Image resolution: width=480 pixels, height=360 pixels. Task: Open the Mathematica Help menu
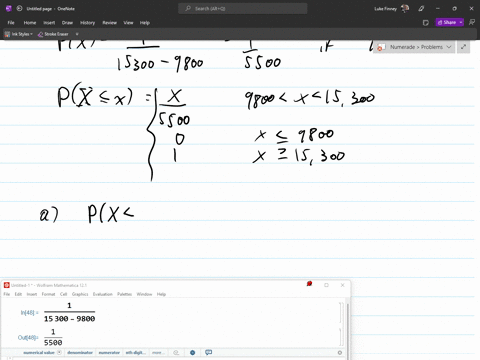[161, 294]
